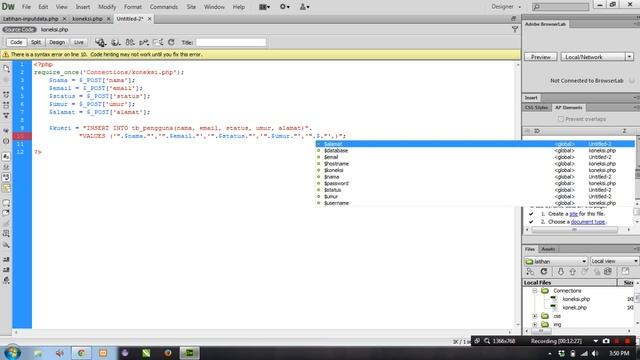
Task: Open the latihan site dropdown
Action: click(556, 261)
